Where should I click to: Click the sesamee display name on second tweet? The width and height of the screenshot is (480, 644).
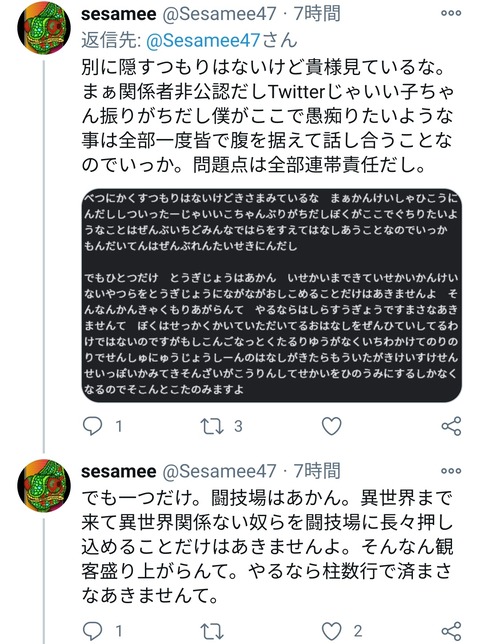click(119, 471)
